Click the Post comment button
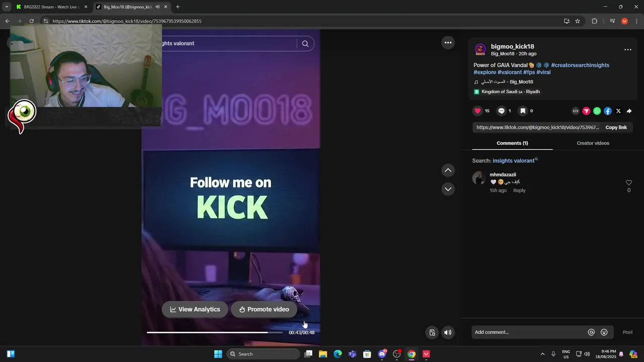 (627, 332)
